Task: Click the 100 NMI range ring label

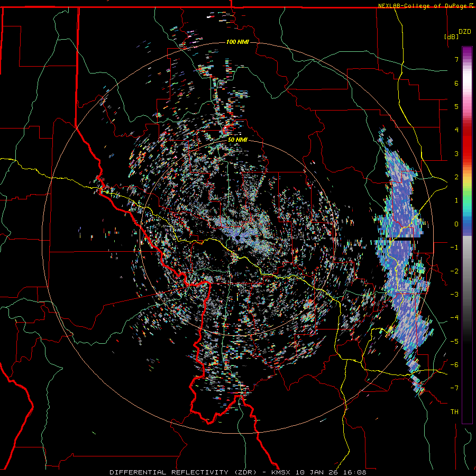Action: [237, 42]
